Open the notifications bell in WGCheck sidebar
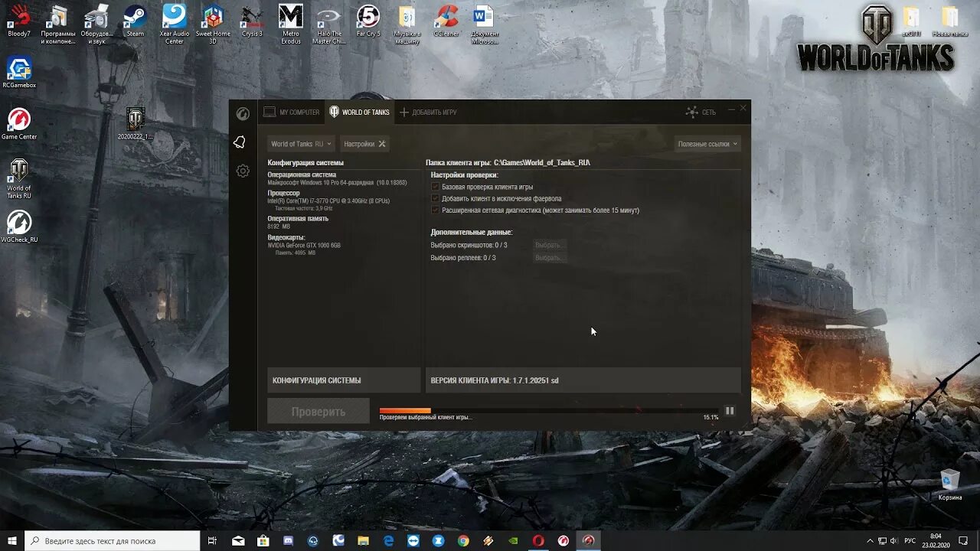 [x=240, y=142]
